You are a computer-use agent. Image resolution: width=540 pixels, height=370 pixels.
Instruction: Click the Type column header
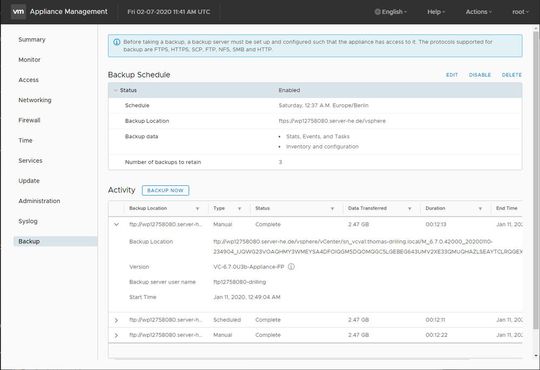click(x=219, y=208)
